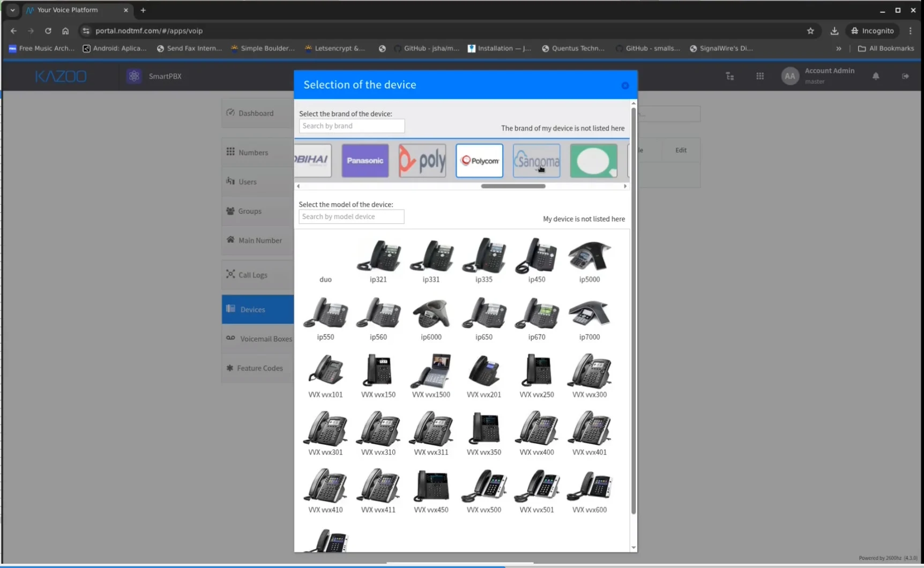Open the Devices section
924x568 pixels.
pos(258,309)
